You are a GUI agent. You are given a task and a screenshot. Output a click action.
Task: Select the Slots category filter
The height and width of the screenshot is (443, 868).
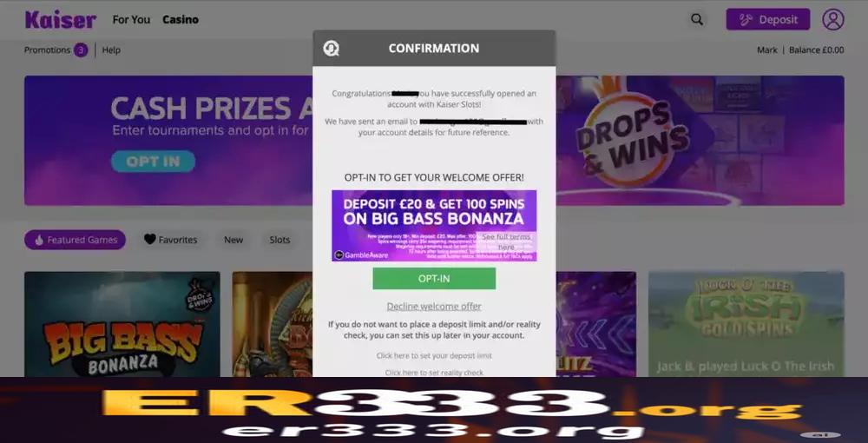point(279,240)
